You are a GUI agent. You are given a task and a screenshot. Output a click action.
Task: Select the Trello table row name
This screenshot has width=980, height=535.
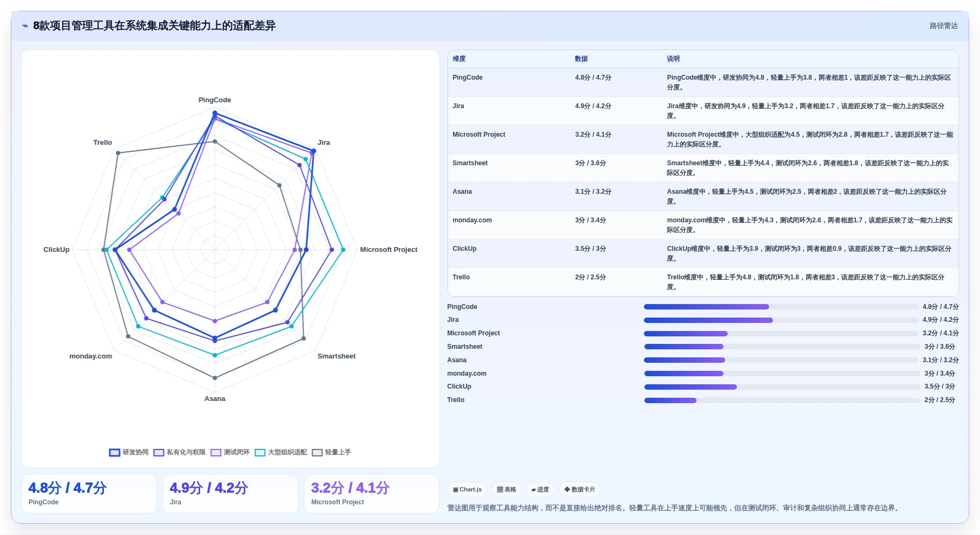click(x=461, y=277)
